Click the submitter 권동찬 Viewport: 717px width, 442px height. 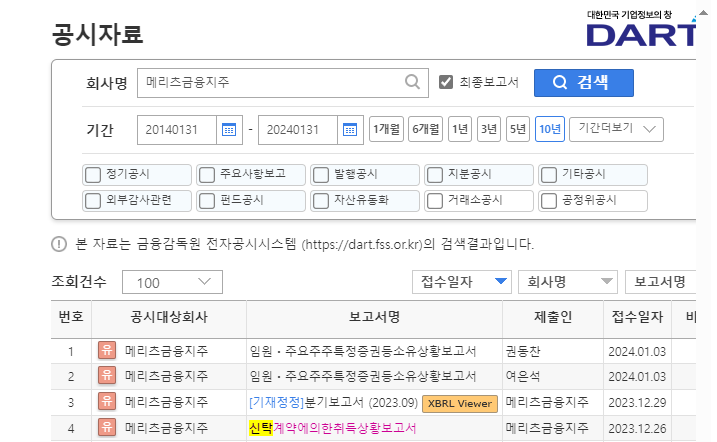(523, 351)
